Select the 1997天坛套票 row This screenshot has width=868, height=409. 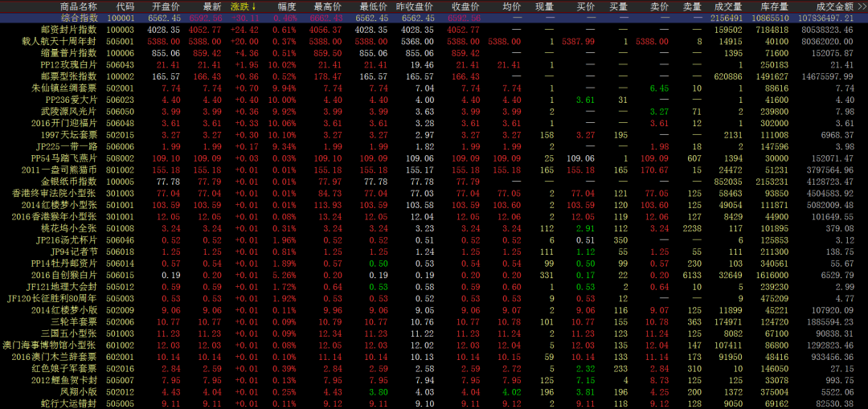tap(434, 134)
